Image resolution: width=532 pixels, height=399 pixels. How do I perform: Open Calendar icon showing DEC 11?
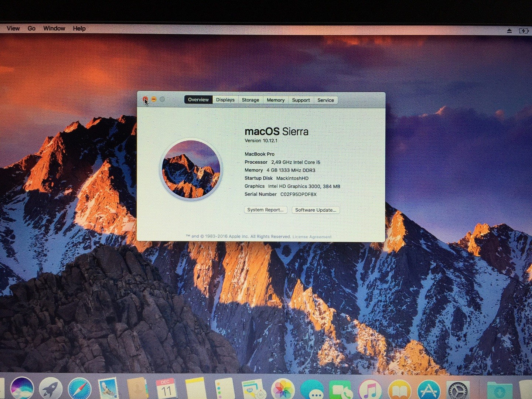(166, 389)
